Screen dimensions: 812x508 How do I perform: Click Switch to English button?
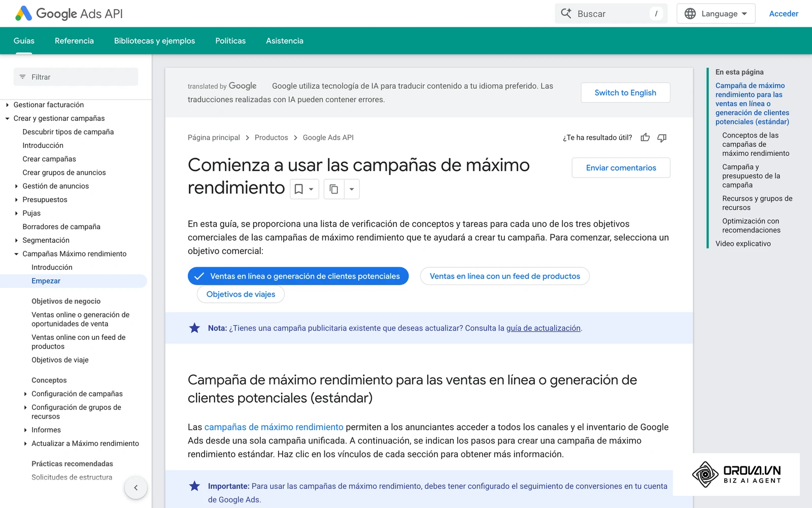pyautogui.click(x=625, y=92)
